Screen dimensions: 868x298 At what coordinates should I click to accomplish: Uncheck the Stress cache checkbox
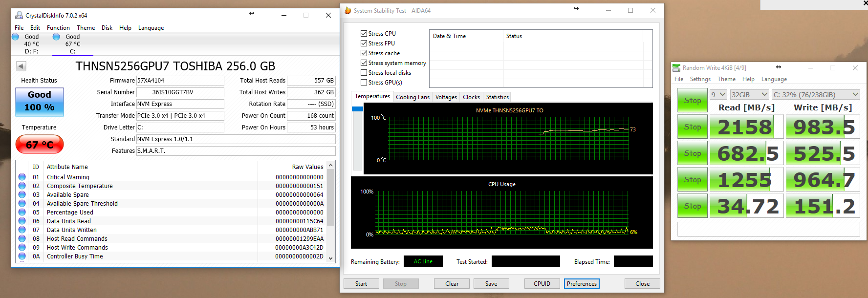pyautogui.click(x=364, y=53)
